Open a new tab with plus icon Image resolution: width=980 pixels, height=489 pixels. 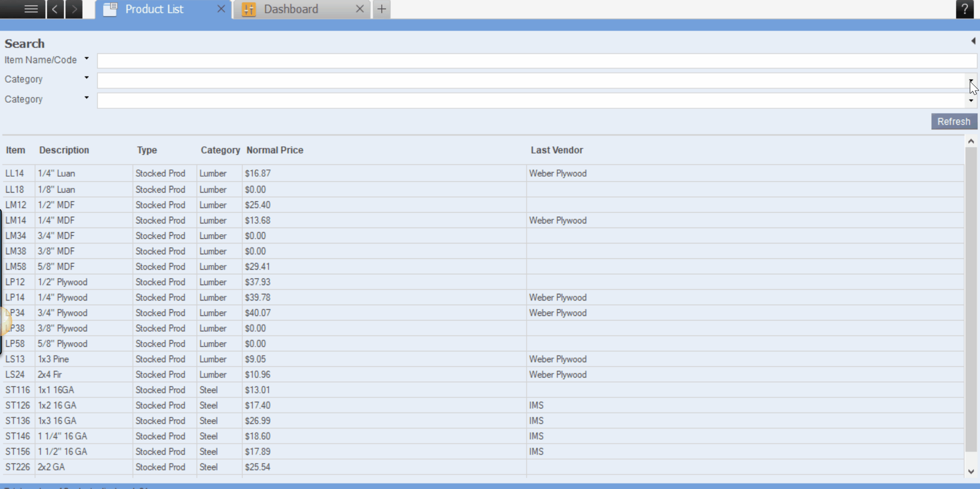tap(382, 9)
